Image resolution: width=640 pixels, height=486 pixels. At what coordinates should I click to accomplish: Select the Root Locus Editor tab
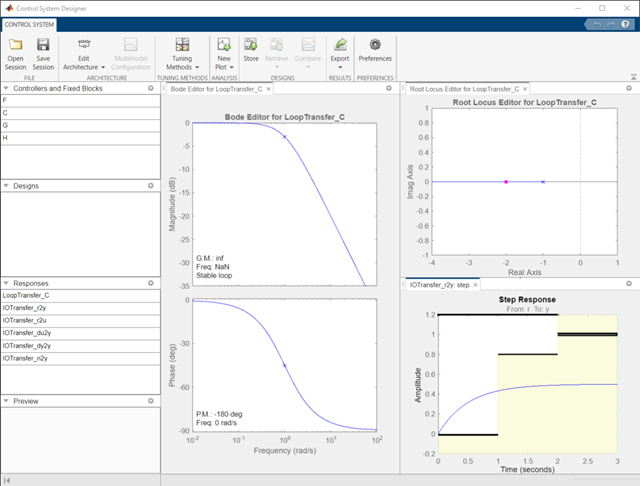[465, 89]
